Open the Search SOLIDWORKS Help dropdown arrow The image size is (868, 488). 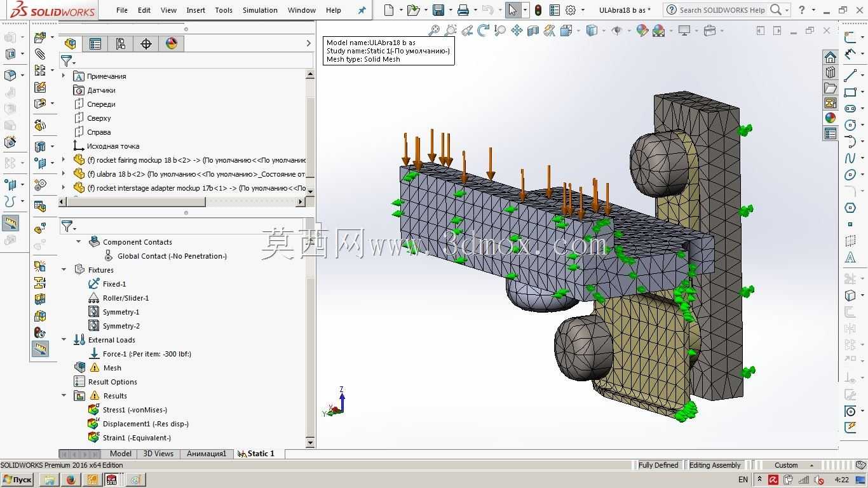coord(787,10)
